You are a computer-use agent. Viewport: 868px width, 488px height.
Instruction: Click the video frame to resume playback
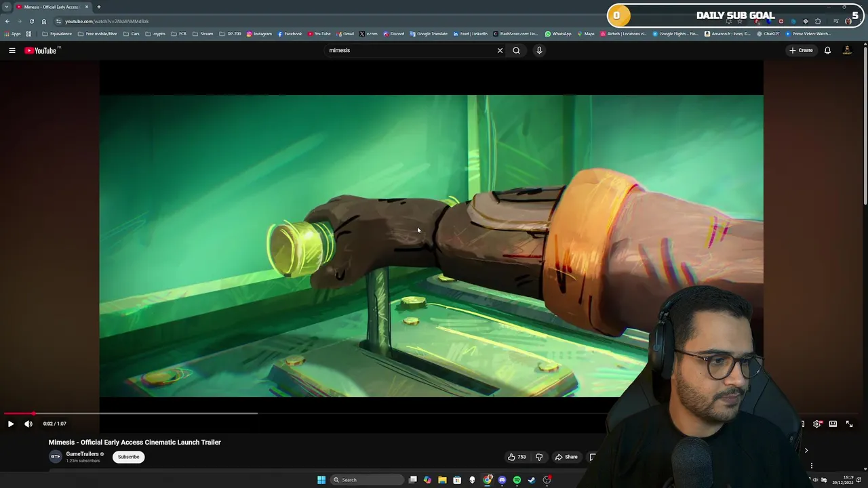tap(431, 245)
